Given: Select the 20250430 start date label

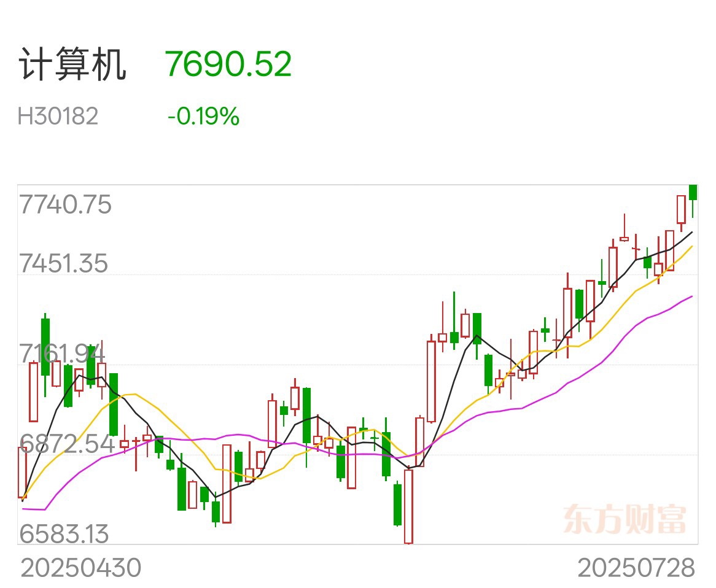Looking at the screenshot, I should pos(81,568).
